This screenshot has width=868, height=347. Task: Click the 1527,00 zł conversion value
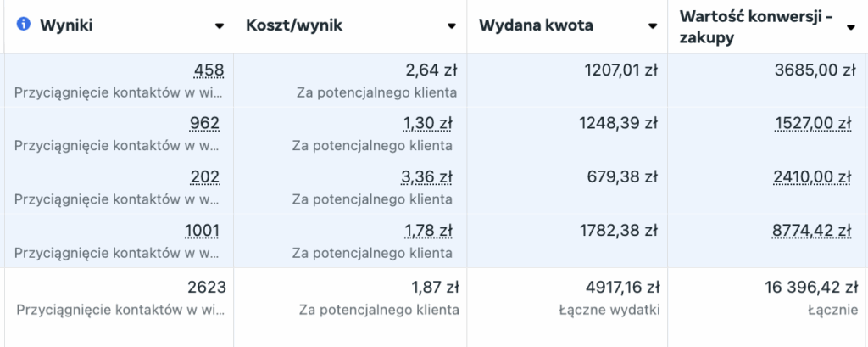[x=813, y=124]
